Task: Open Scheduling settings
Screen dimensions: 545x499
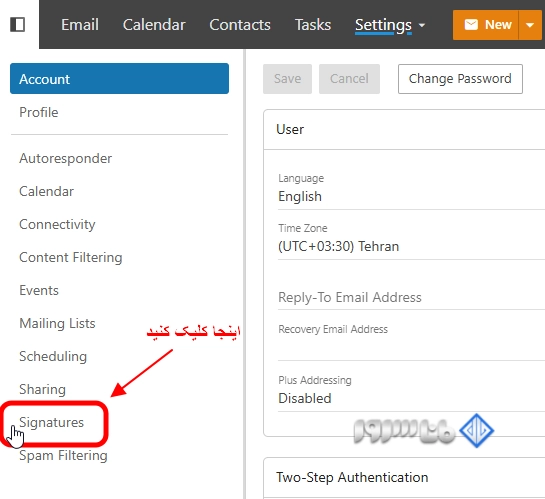Action: [x=53, y=356]
